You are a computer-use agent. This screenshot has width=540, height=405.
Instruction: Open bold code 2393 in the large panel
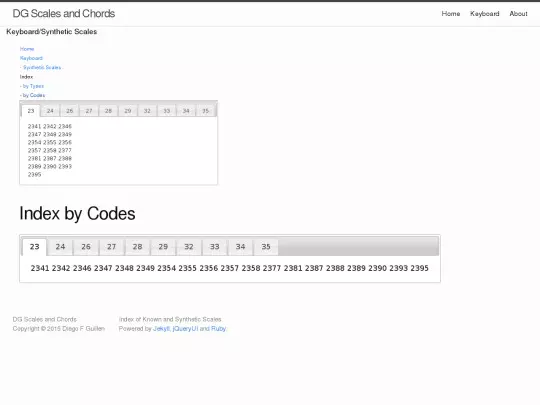pyautogui.click(x=398, y=268)
